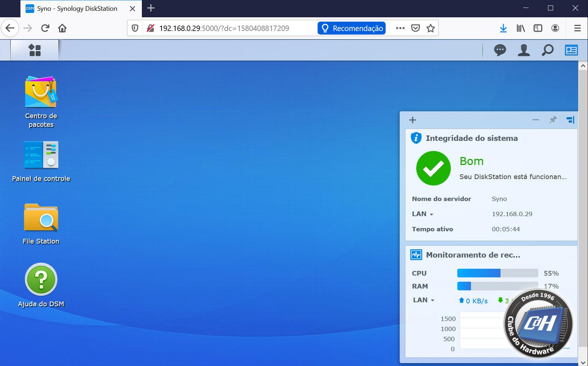Click the tracking protection shield icon
The image size is (588, 366).
pyautogui.click(x=135, y=28)
